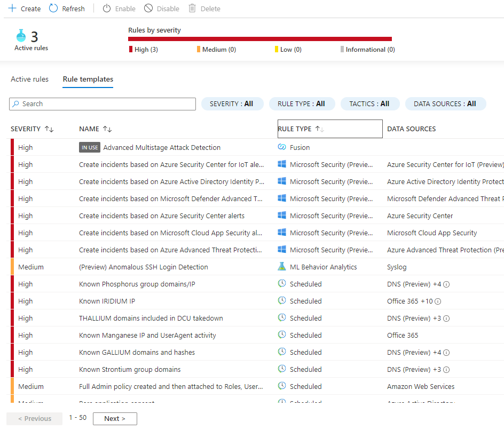
Task: Click the Create plus icon
Action: point(12,9)
